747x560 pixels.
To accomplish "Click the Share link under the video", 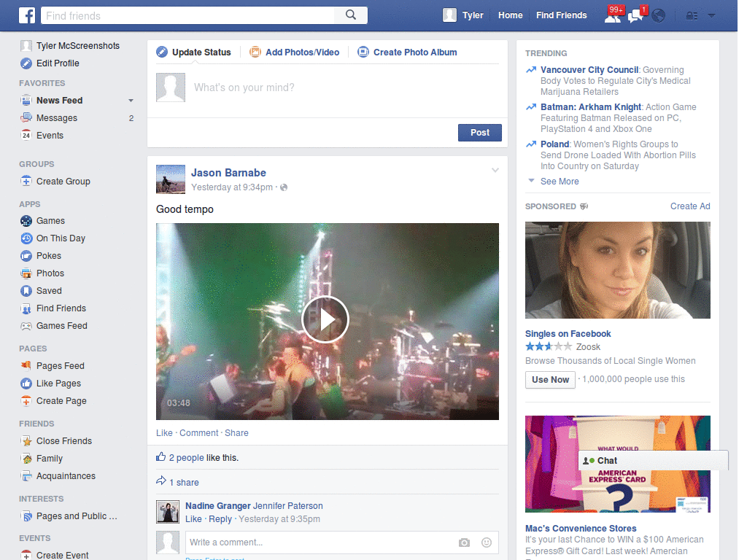I will click(x=236, y=433).
